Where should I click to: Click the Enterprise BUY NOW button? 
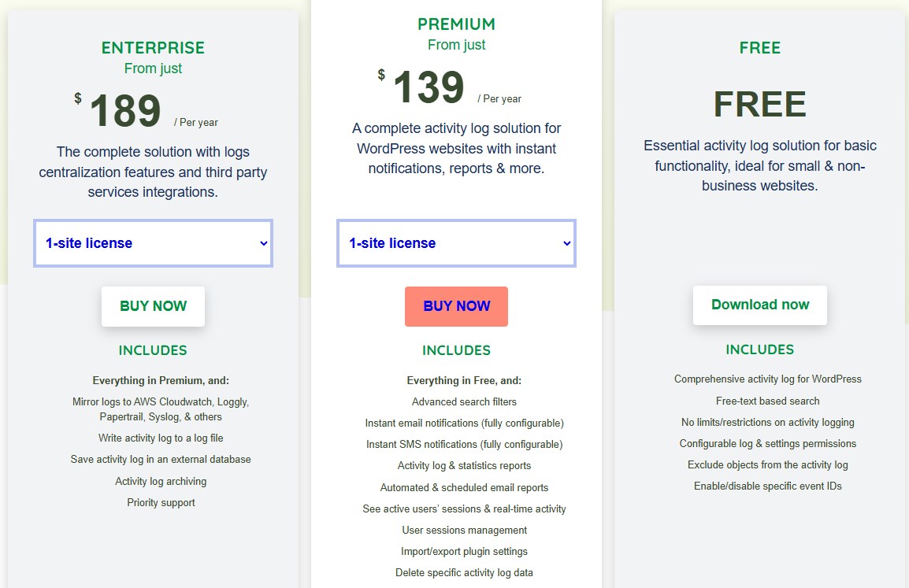click(153, 306)
